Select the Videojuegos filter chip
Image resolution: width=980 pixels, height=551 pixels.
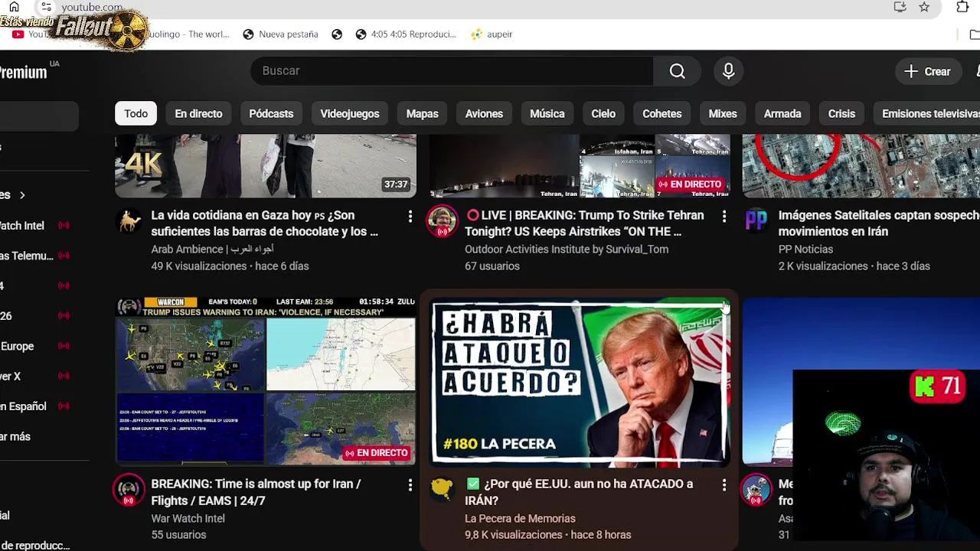pyautogui.click(x=349, y=113)
